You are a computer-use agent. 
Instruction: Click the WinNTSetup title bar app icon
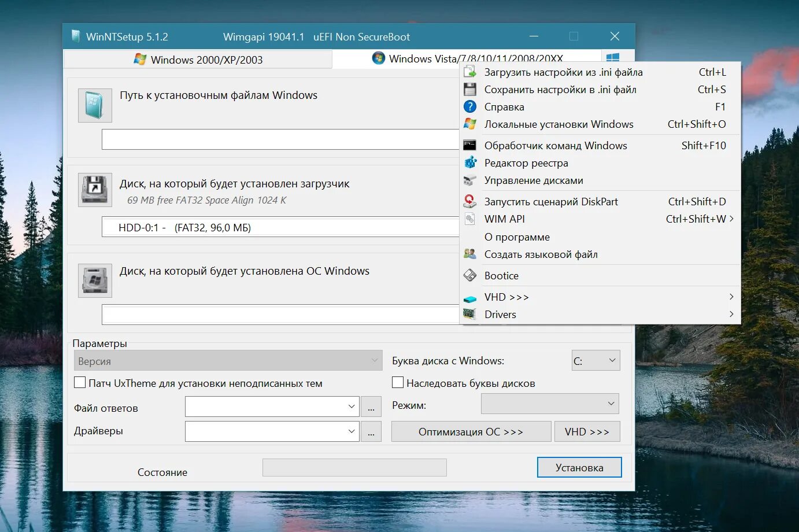pyautogui.click(x=76, y=36)
